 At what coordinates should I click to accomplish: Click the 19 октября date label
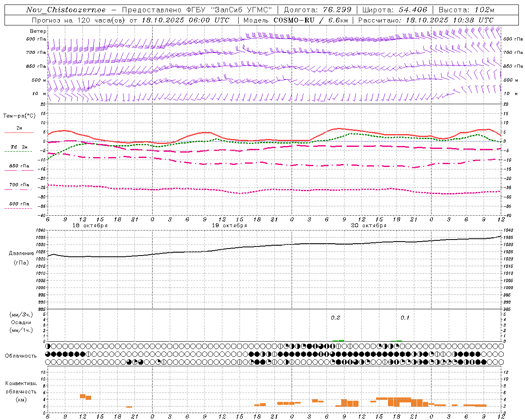point(229,226)
